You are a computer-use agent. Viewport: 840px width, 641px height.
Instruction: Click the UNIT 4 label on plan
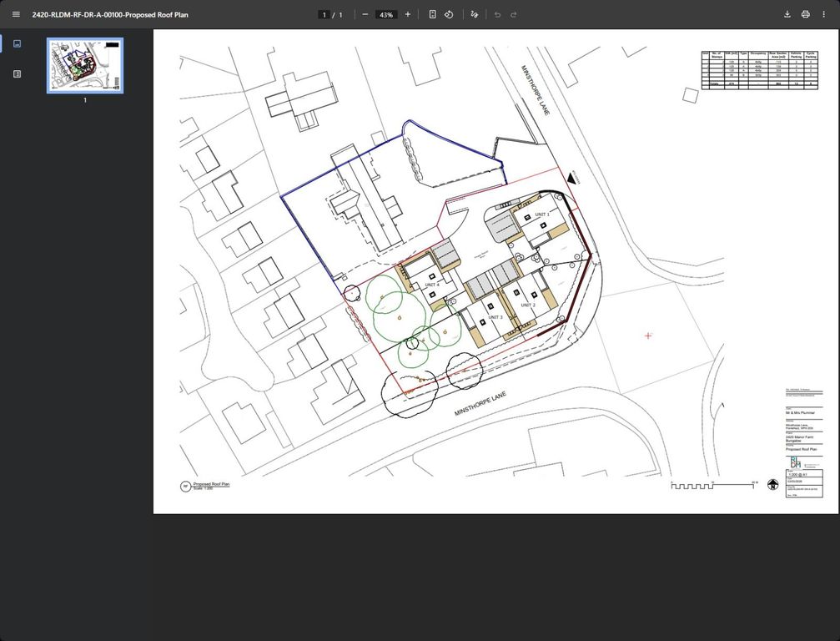click(x=432, y=285)
